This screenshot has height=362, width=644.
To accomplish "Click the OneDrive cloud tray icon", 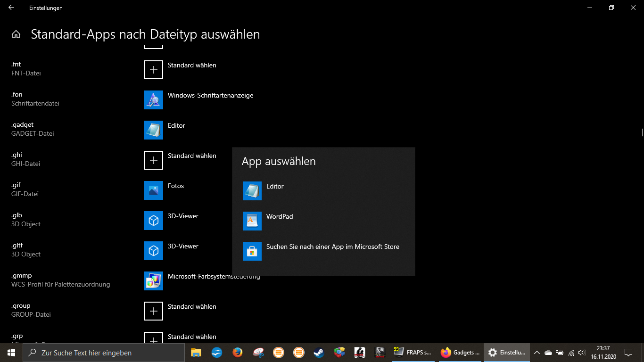I will 548,353.
